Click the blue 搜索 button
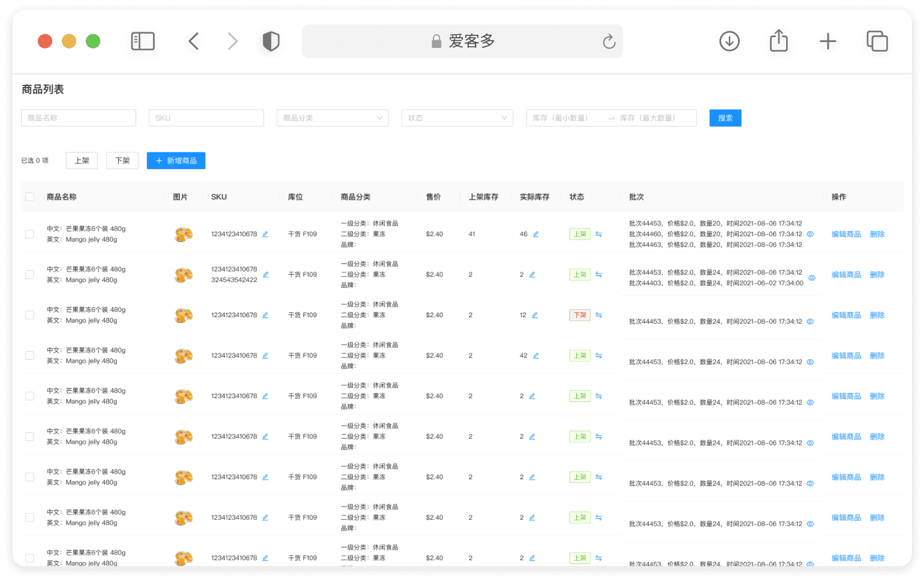 pos(725,118)
